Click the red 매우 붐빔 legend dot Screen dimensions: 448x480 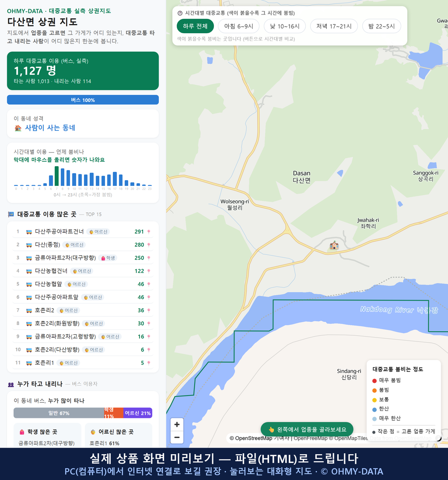374,380
